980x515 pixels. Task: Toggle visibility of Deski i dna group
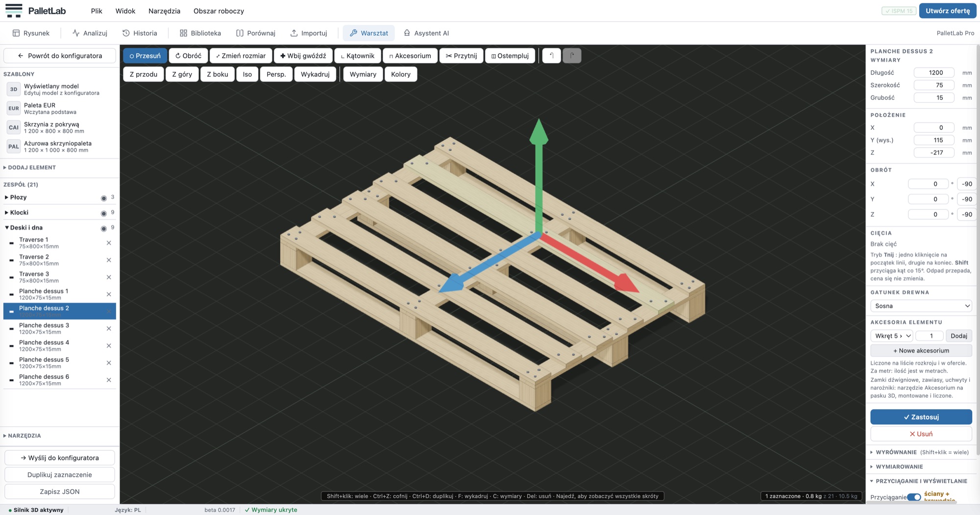[x=103, y=228]
